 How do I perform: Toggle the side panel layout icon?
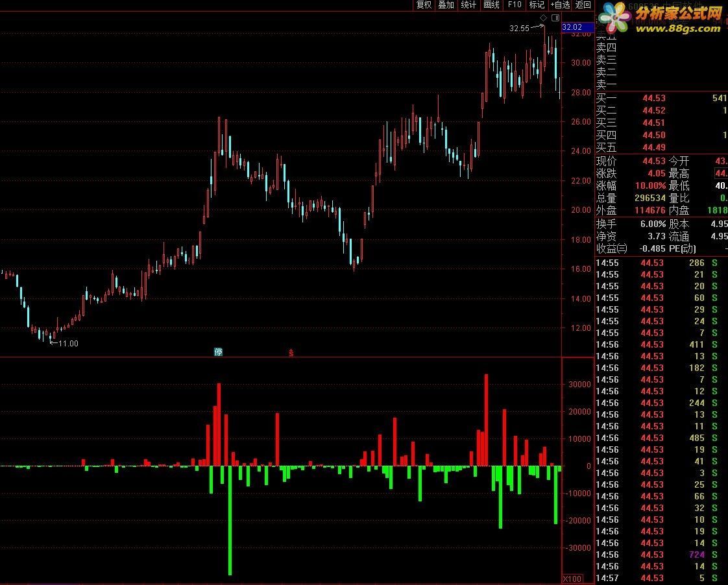tap(555, 18)
